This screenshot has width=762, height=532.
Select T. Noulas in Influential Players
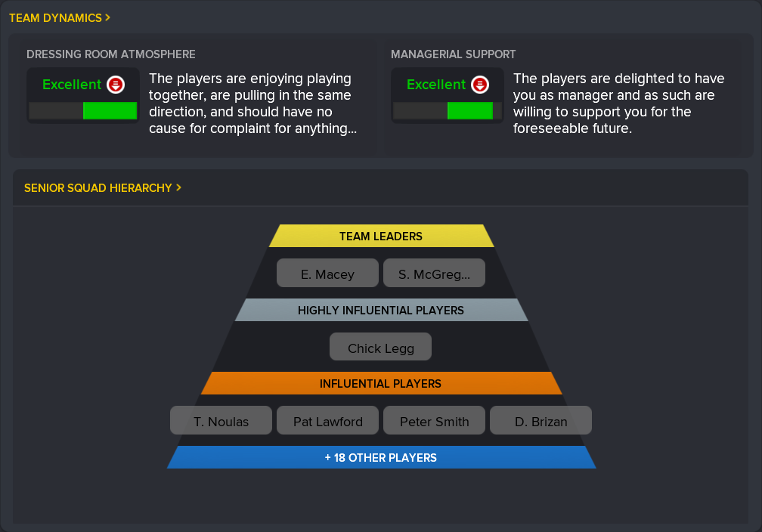(221, 420)
